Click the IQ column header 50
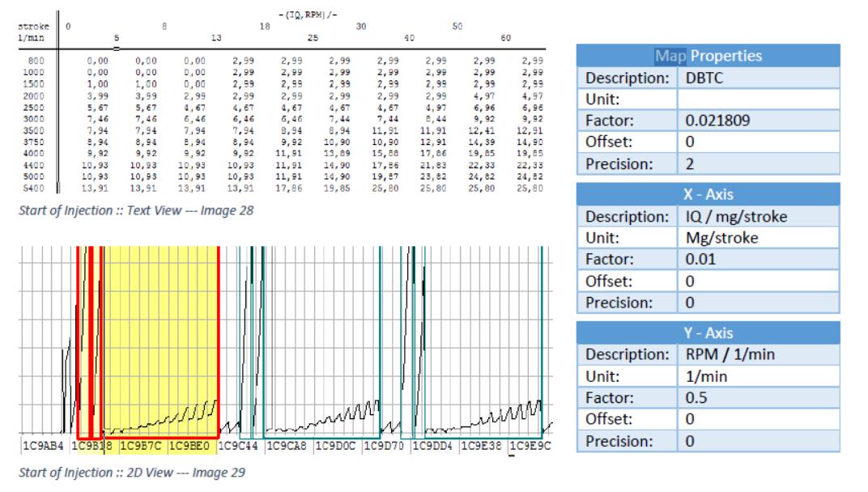Screen dimensions: 868x492 pos(457,27)
